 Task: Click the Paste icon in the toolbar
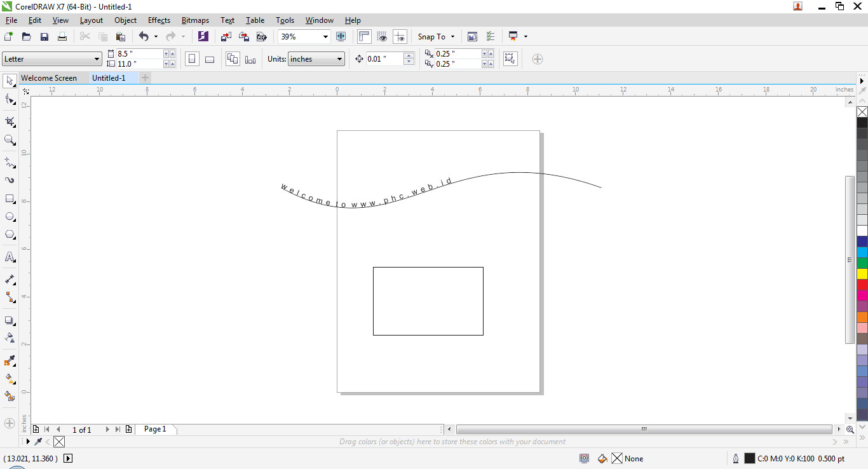[x=121, y=37]
